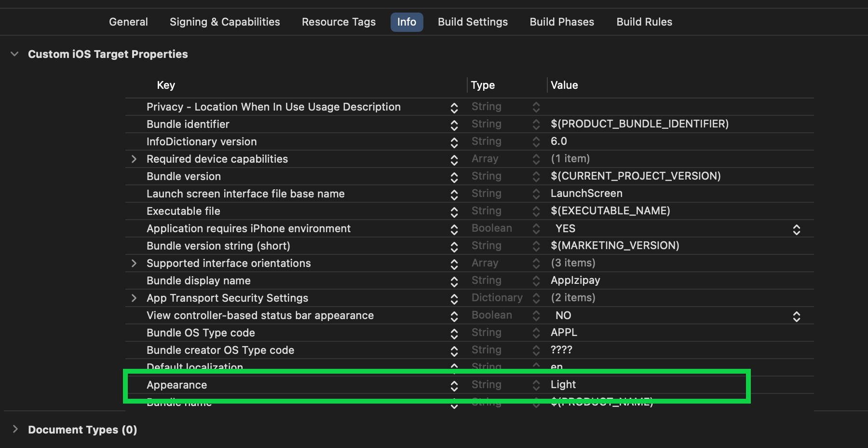Click type stepper for Bundle display name
This screenshot has height=448, width=868.
point(536,281)
